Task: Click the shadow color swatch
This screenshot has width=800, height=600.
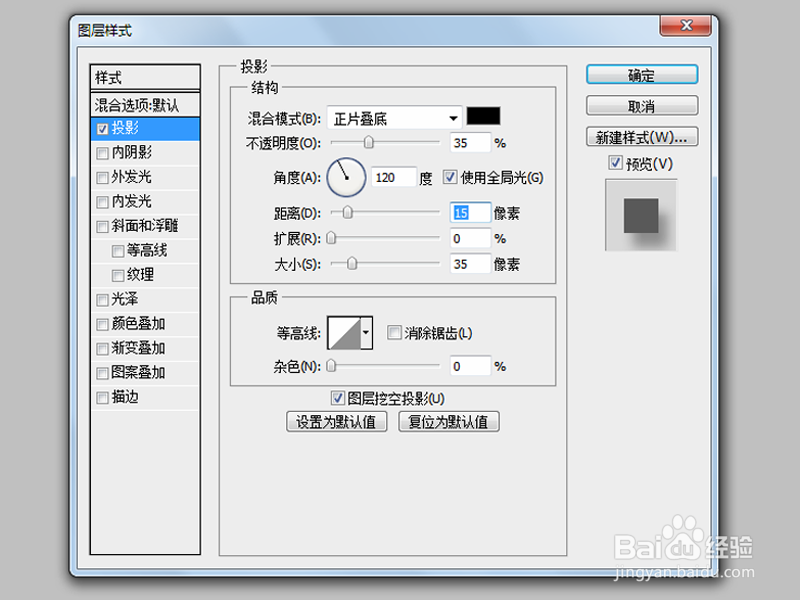Action: [482, 116]
